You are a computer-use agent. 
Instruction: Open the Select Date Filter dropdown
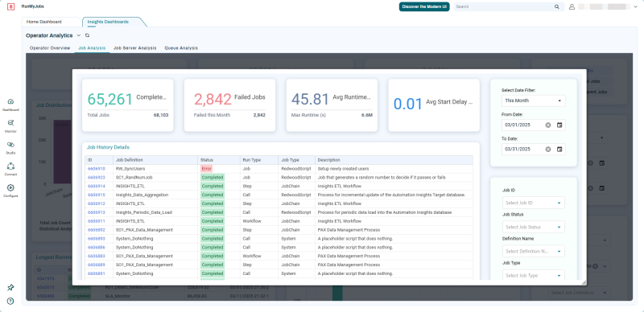point(533,101)
